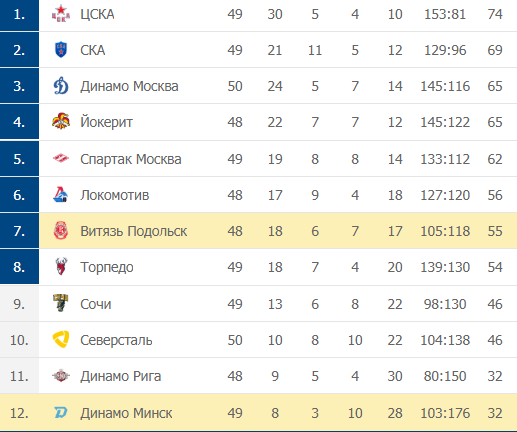The width and height of the screenshot is (517, 432).
Task: Click Торпедо's 139:130 goal difference
Action: click(445, 267)
